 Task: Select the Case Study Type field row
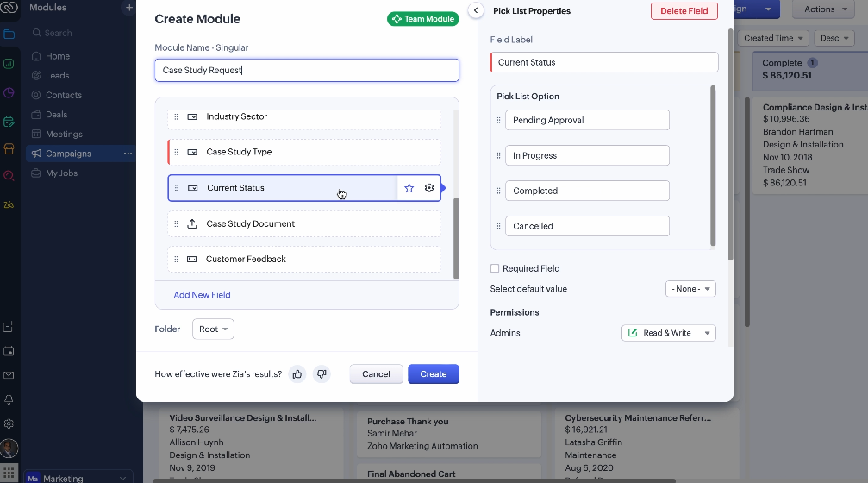(x=304, y=153)
